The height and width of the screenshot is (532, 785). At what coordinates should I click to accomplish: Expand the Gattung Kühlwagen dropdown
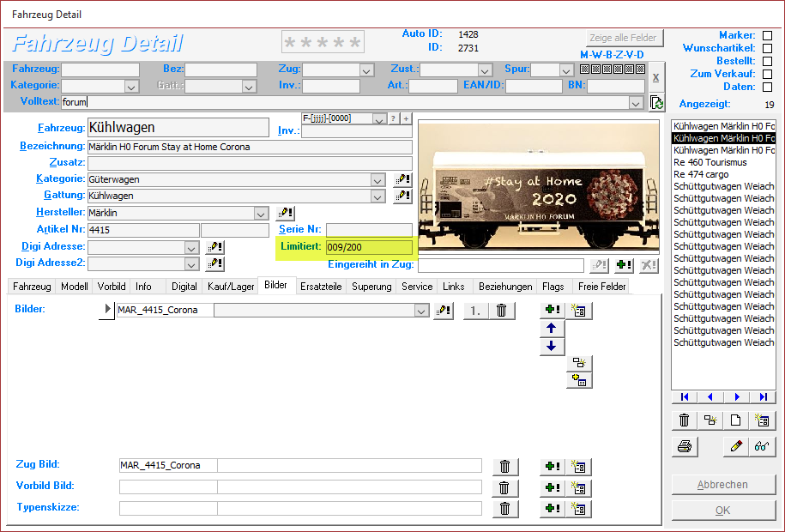[x=378, y=196]
